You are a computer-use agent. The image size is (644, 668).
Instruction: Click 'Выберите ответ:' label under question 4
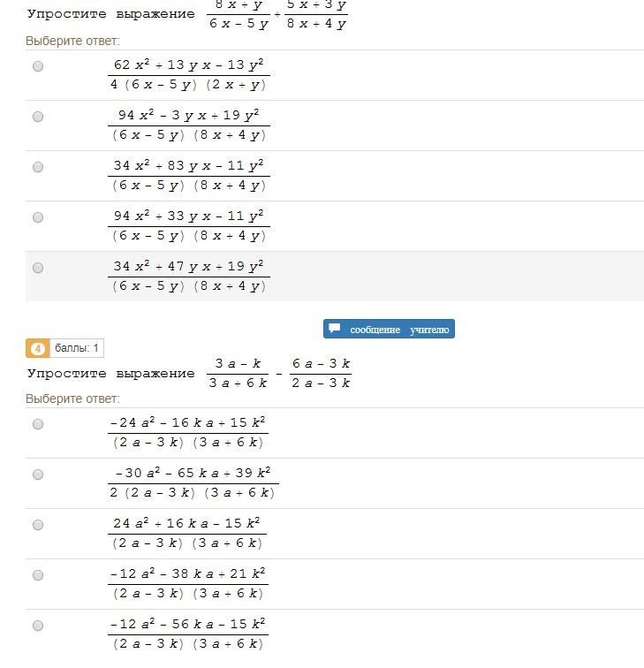72,399
